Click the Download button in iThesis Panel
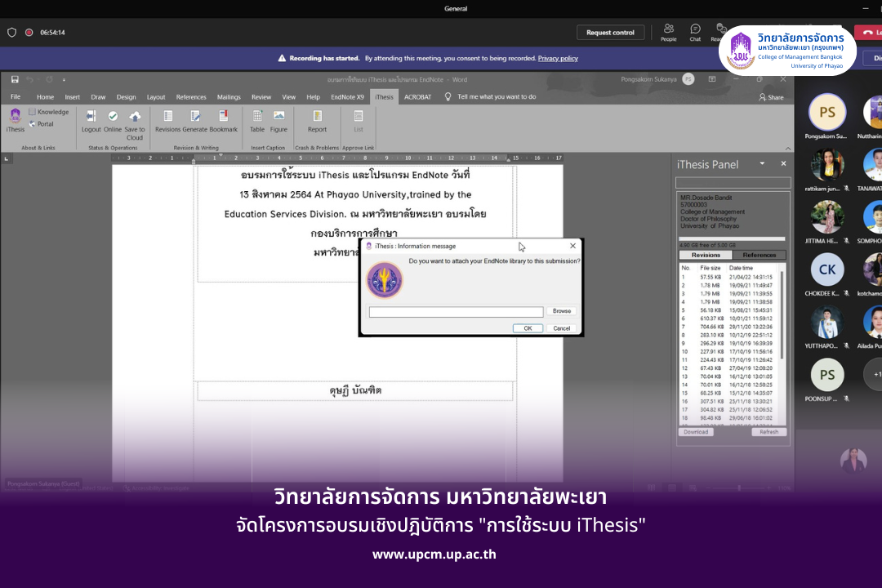Screen dimensions: 882x588 click(696, 432)
